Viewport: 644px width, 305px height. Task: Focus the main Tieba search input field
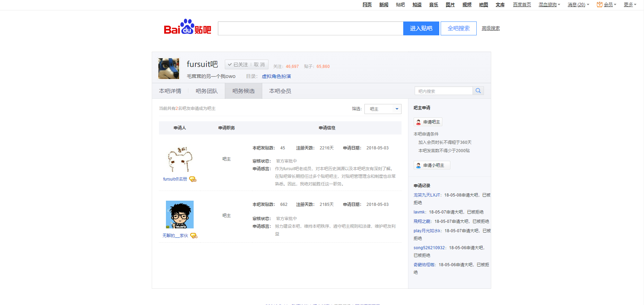[310, 28]
